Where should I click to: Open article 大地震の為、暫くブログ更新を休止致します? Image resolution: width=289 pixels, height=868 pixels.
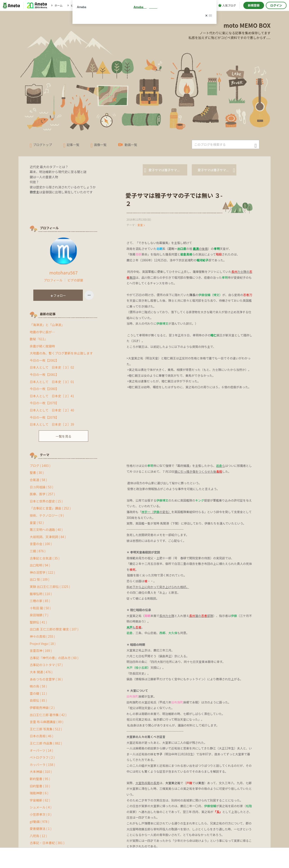[x=61, y=354]
